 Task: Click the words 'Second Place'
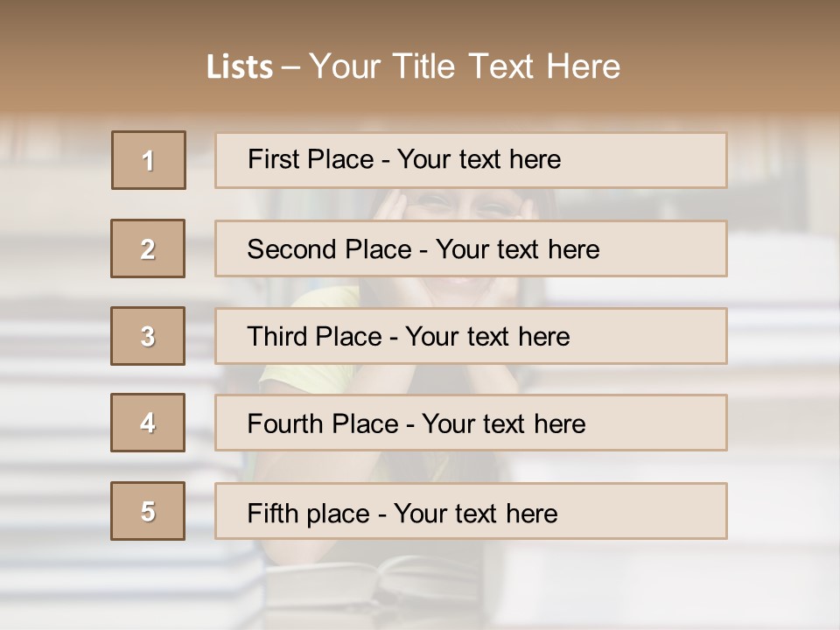tap(330, 249)
